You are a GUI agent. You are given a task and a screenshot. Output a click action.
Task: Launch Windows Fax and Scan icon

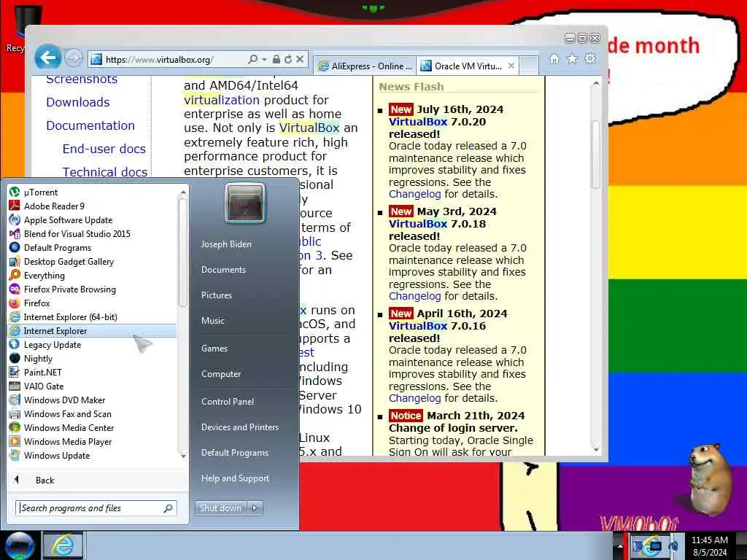15,413
